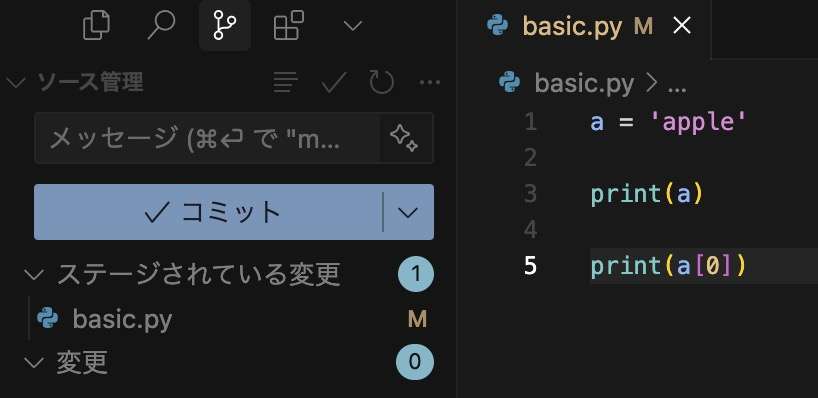Show additional views chevron in activity bar
The height and width of the screenshot is (398, 818).
pos(353,26)
